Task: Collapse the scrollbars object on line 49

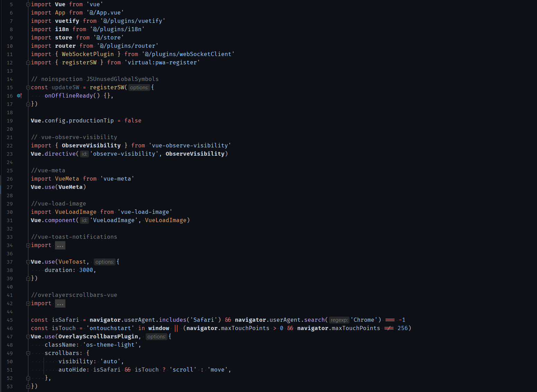Action: 28,353
